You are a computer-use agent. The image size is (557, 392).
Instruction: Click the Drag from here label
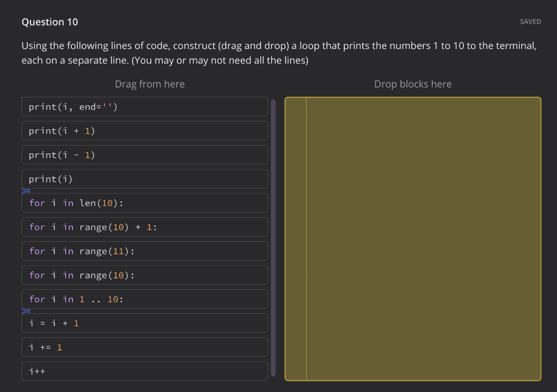[150, 84]
